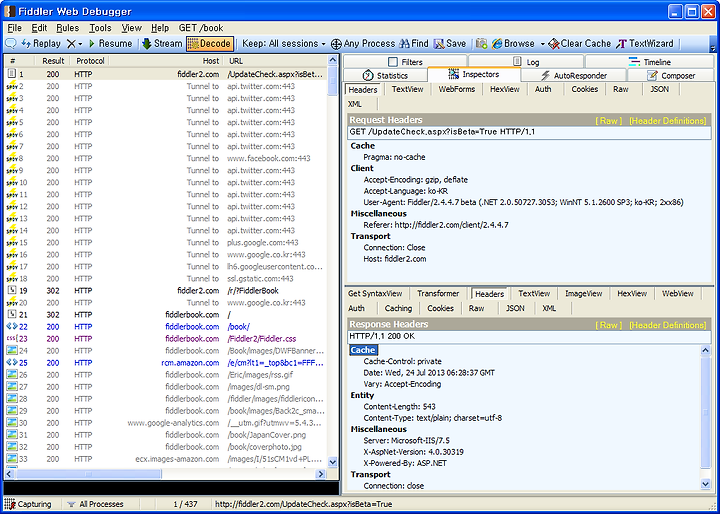Select session 25 rcm.amazon.com row
The height and width of the screenshot is (514, 720).
point(166,363)
